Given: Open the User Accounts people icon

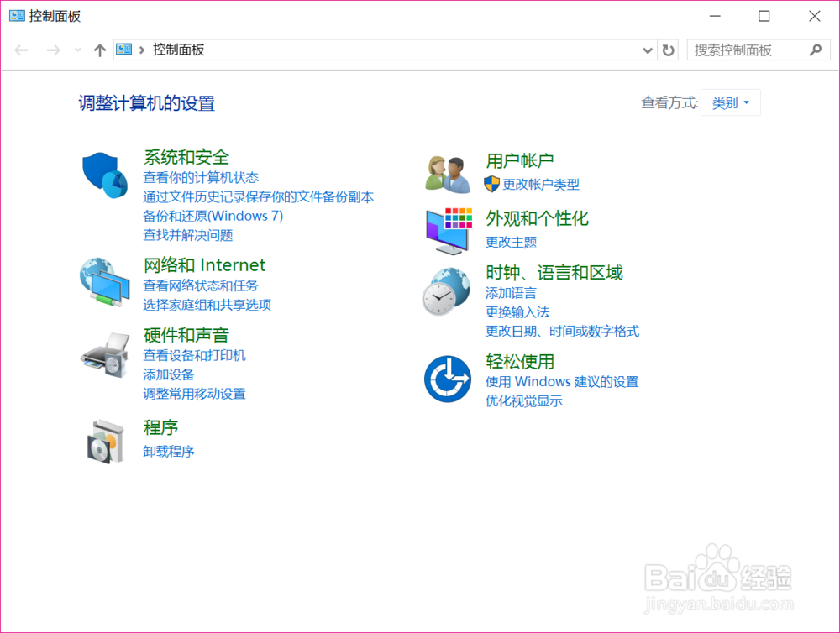Looking at the screenshot, I should (448, 175).
